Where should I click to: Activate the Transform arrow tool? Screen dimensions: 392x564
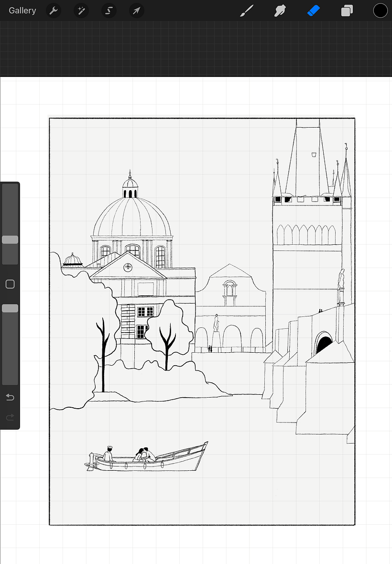click(137, 11)
